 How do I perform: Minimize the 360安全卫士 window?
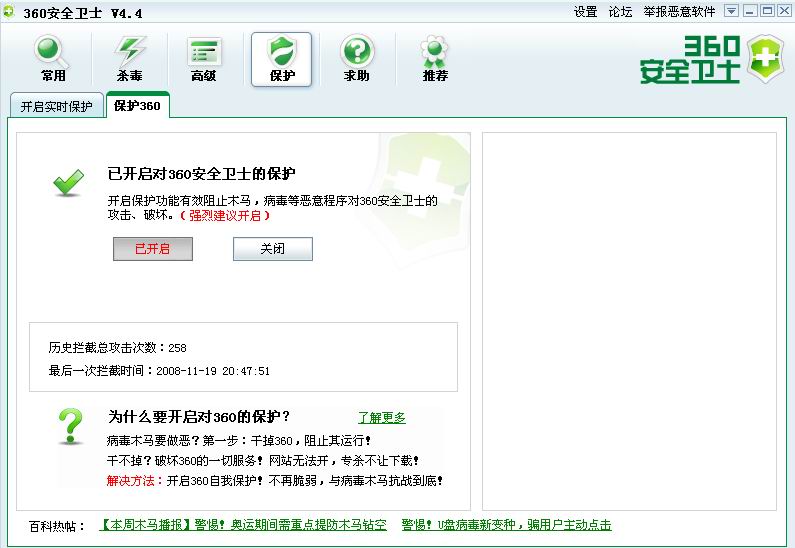point(750,11)
